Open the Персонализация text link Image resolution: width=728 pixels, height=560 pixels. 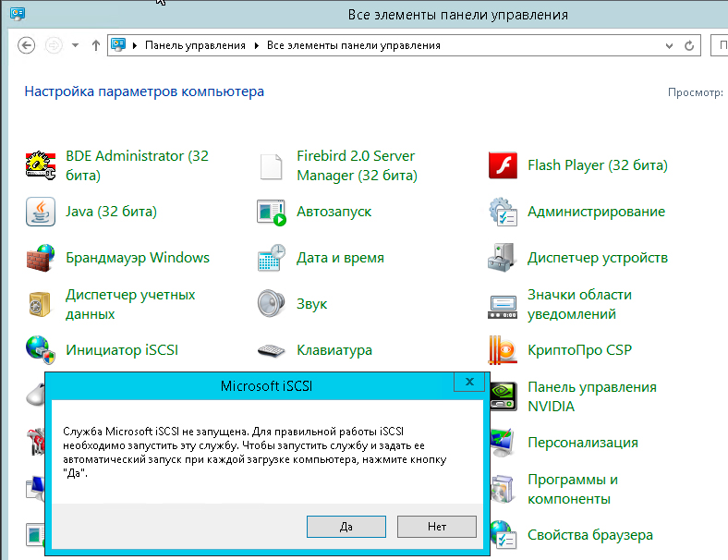pos(583,443)
